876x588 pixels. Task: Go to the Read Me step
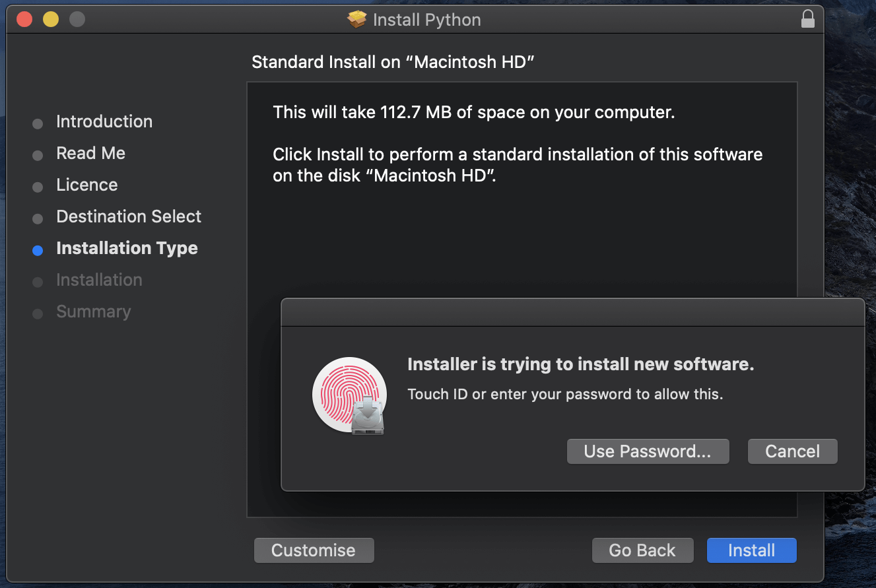[90, 153]
